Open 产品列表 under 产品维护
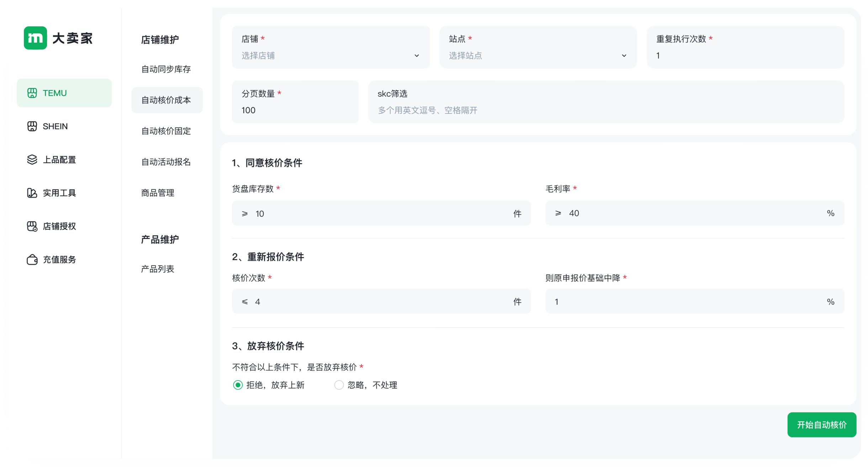This screenshot has width=868, height=467. (158, 269)
